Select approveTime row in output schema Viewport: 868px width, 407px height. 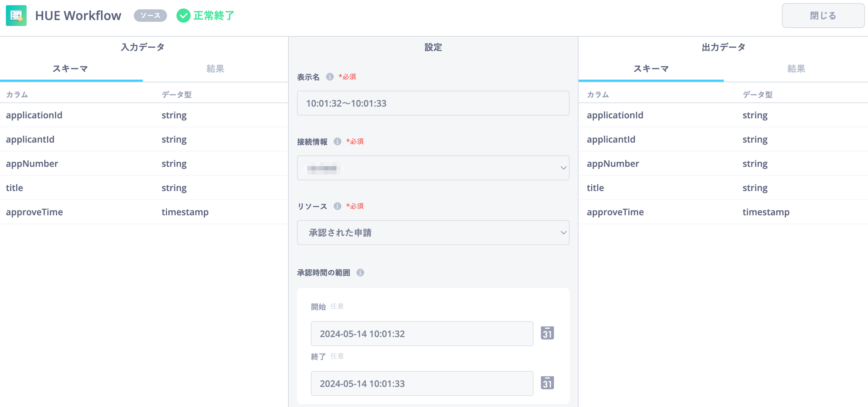[723, 212]
